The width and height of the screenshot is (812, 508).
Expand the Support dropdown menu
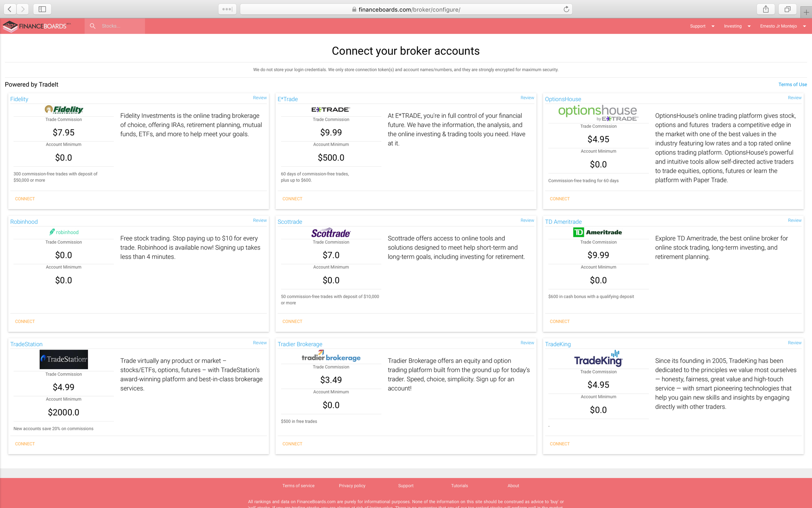click(x=702, y=26)
